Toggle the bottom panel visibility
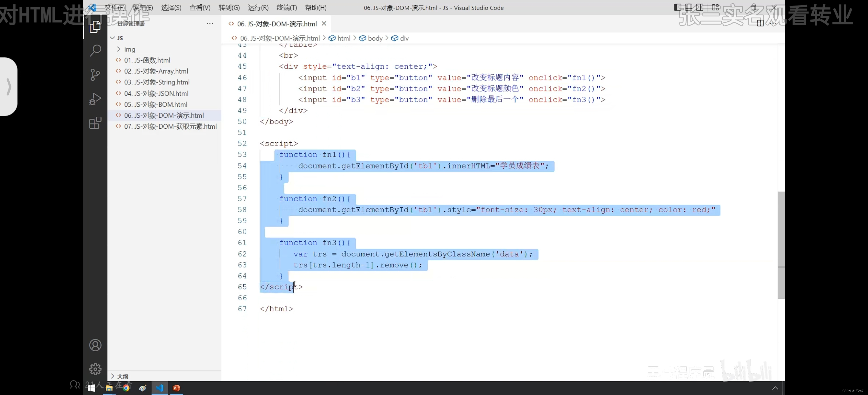The height and width of the screenshot is (395, 868). [689, 7]
